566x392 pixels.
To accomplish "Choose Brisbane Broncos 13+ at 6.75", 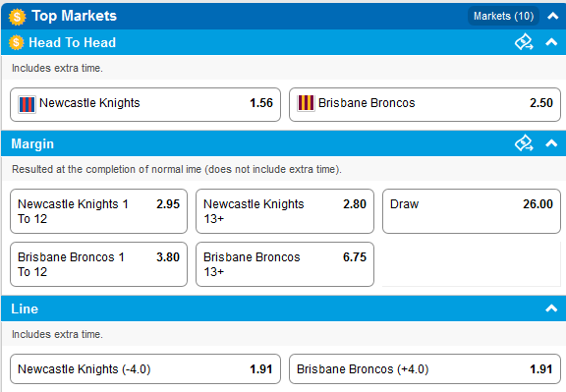I will [285, 264].
